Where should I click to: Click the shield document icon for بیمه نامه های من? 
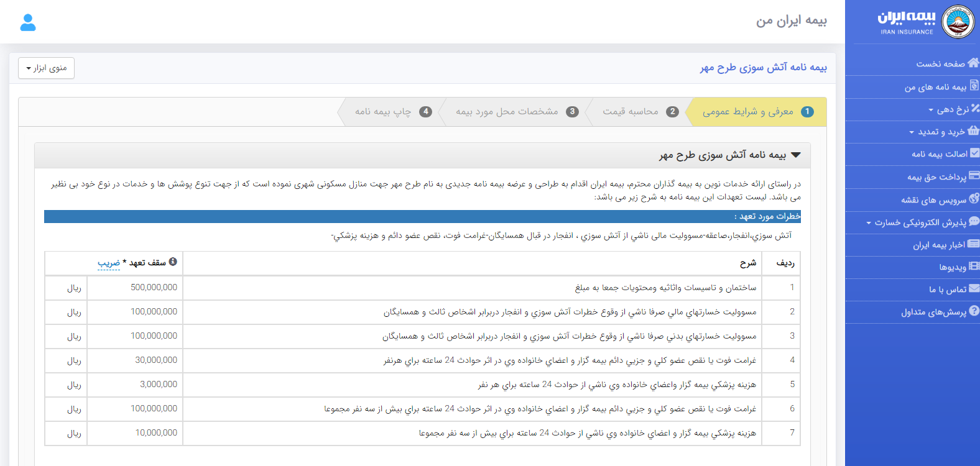point(974,86)
